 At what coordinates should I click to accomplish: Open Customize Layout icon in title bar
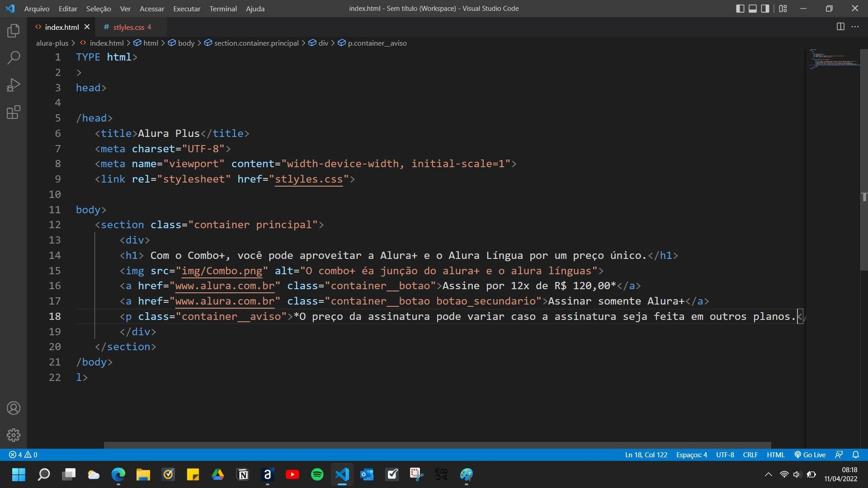coord(783,9)
